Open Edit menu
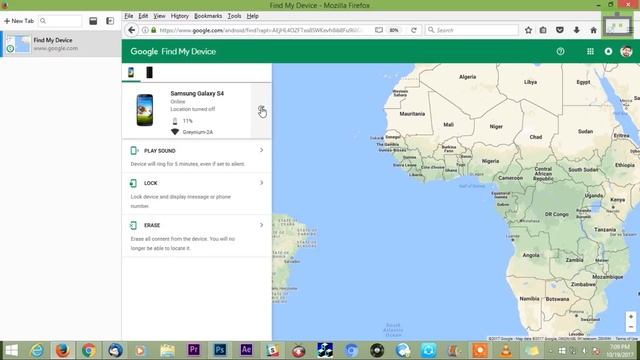The height and width of the screenshot is (360, 640). (x=143, y=16)
